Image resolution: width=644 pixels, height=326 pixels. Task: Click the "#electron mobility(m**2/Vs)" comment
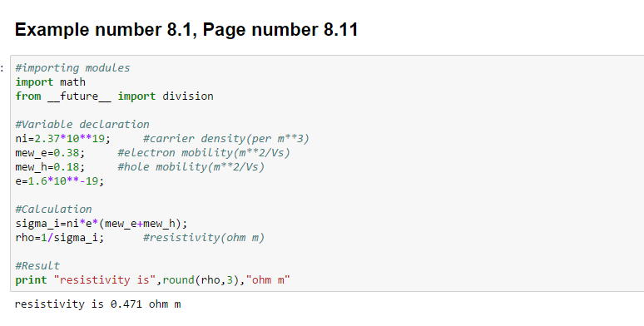(x=204, y=153)
